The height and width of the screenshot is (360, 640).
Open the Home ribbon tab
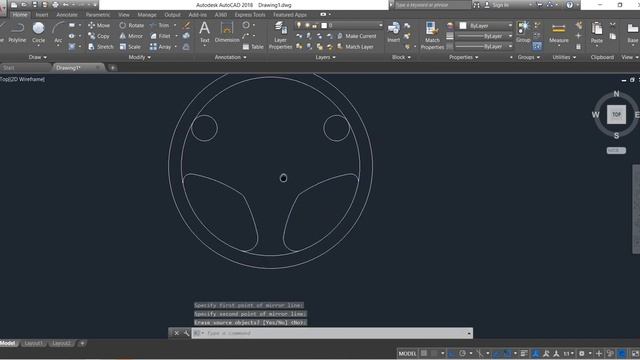coord(20,15)
